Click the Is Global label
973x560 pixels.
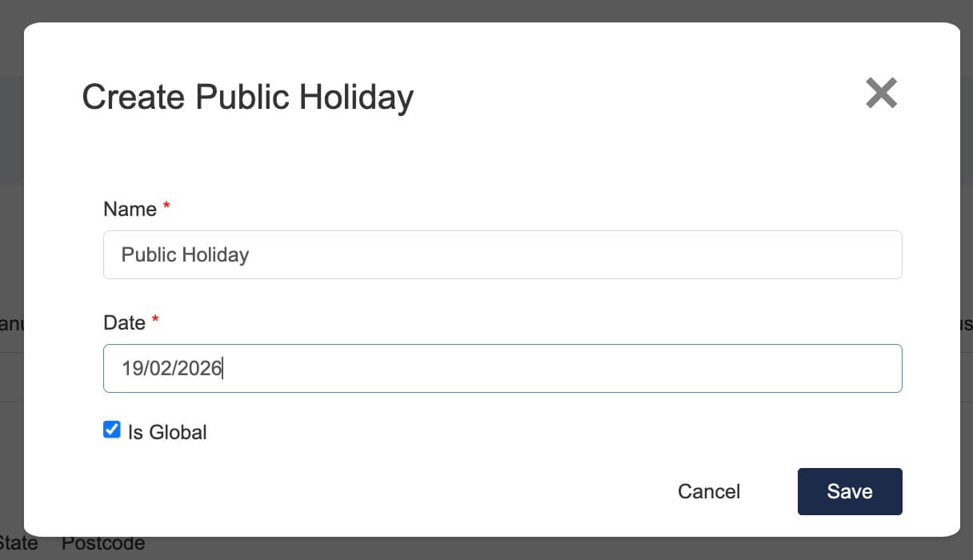coord(165,432)
